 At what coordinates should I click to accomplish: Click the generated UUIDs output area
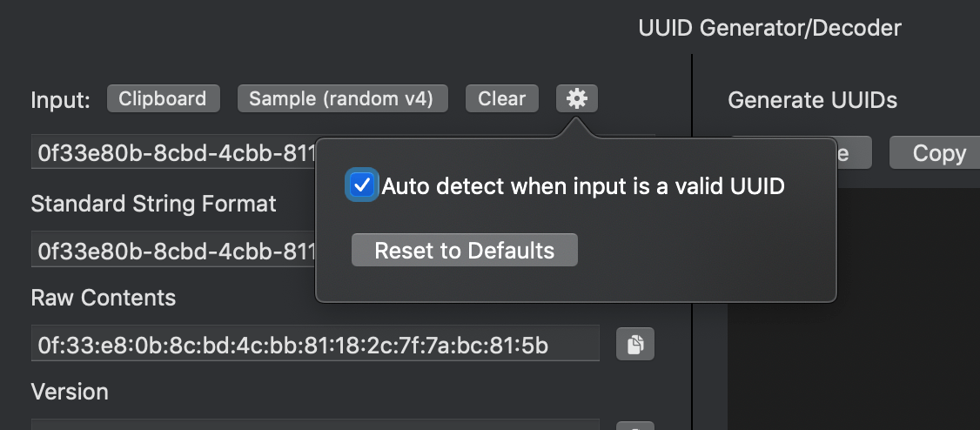click(853, 305)
